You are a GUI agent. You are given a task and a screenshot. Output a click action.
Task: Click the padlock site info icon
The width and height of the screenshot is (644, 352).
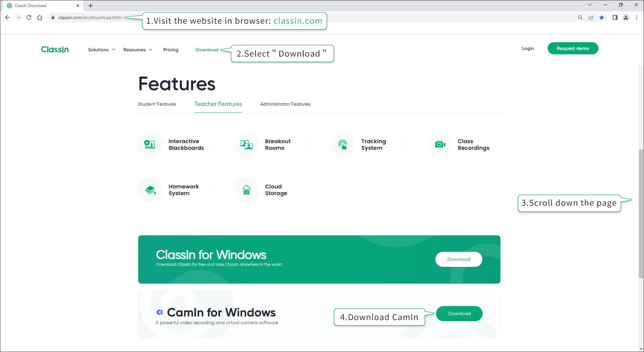coord(53,17)
